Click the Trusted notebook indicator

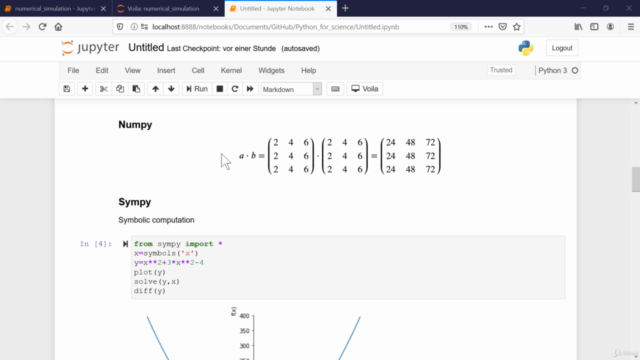pyautogui.click(x=501, y=70)
